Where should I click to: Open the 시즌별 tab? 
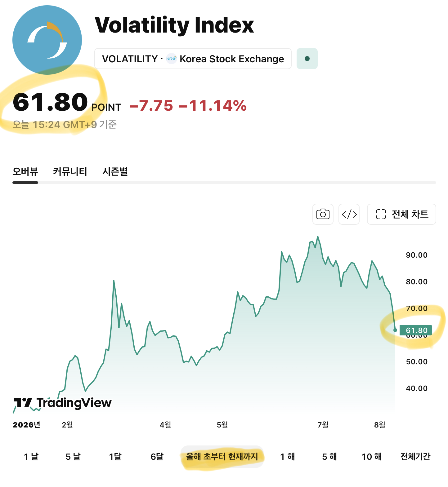115,171
